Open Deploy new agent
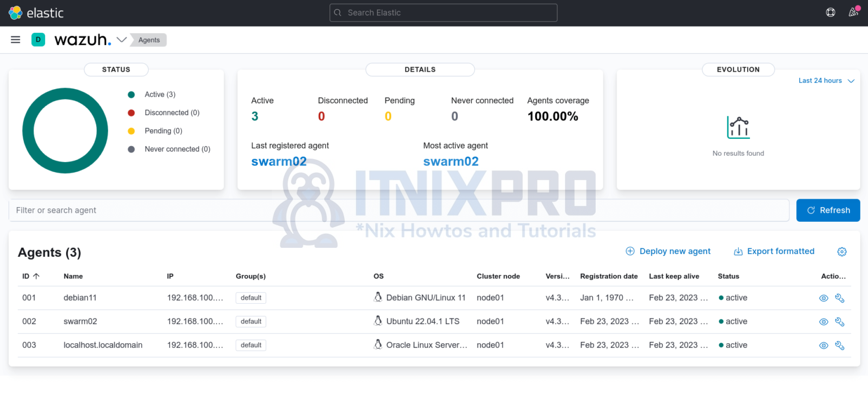868x407 pixels. [x=668, y=251]
